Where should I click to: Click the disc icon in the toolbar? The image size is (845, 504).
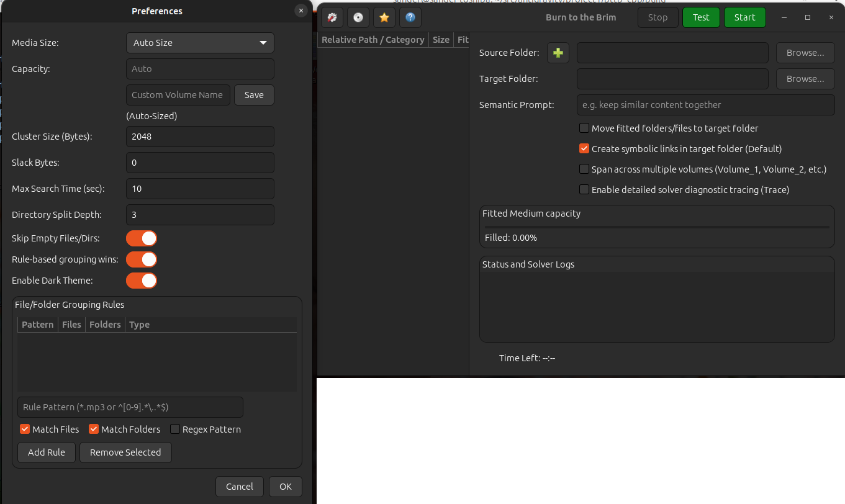coord(358,17)
